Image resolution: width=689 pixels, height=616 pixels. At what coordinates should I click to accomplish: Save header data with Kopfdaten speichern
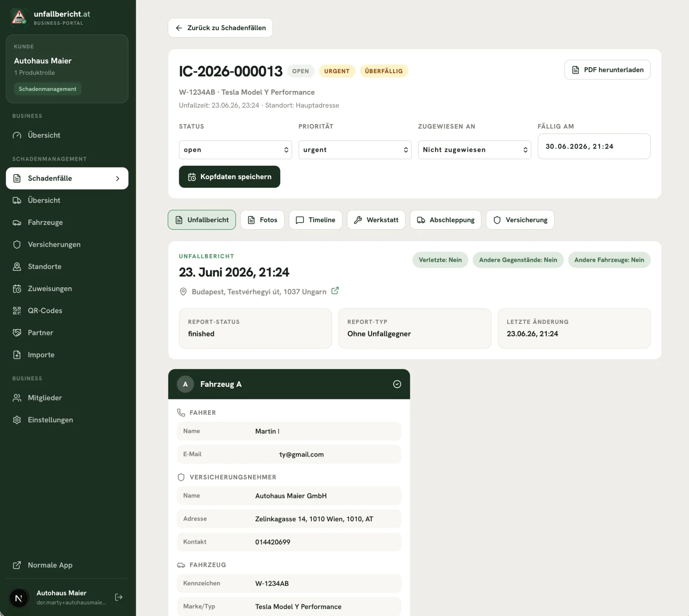coord(230,177)
